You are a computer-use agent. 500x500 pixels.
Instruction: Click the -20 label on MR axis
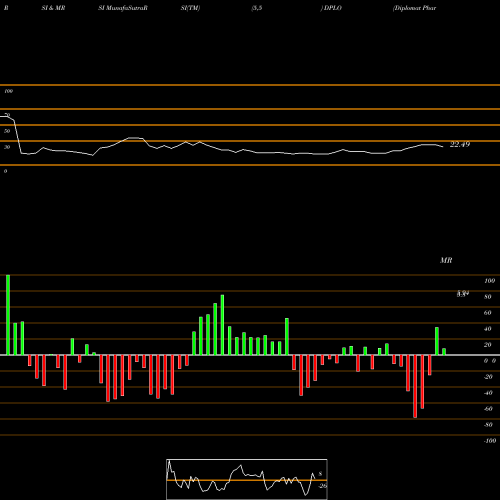pyautogui.click(x=488, y=377)
